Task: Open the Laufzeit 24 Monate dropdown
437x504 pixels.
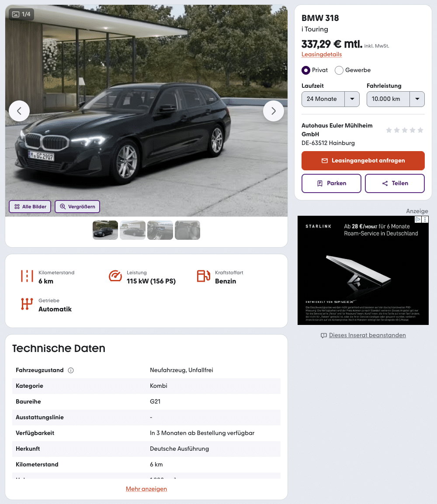Action: coord(330,99)
